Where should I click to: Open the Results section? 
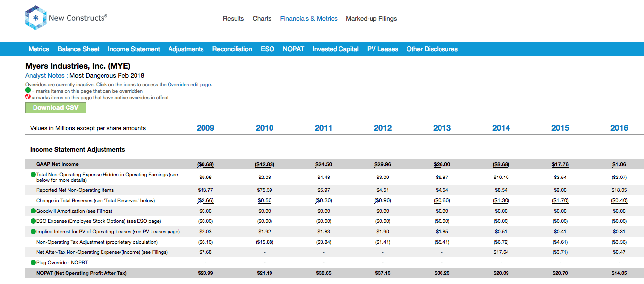coord(234,19)
